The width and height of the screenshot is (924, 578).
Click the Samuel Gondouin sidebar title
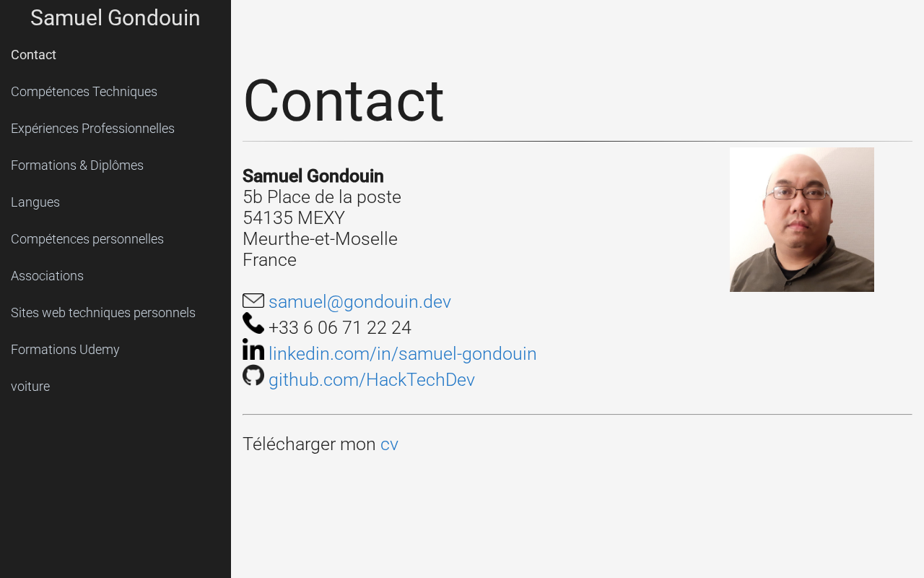tap(115, 18)
